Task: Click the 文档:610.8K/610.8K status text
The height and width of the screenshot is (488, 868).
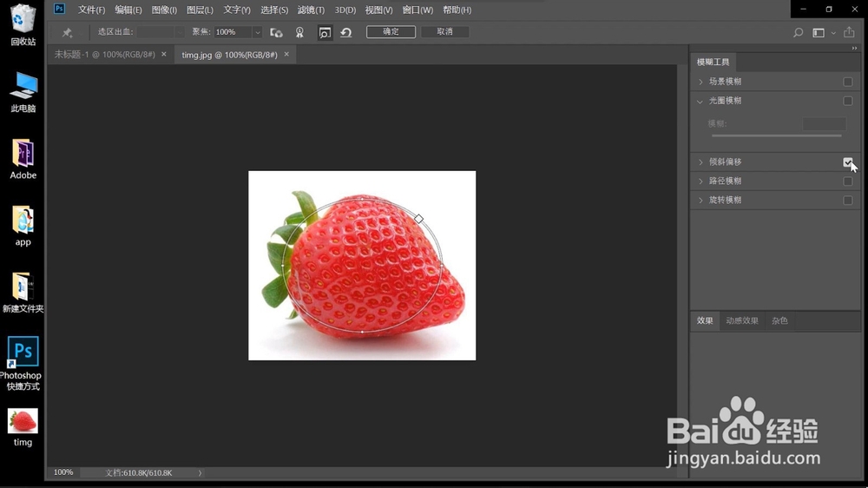Action: [x=138, y=473]
